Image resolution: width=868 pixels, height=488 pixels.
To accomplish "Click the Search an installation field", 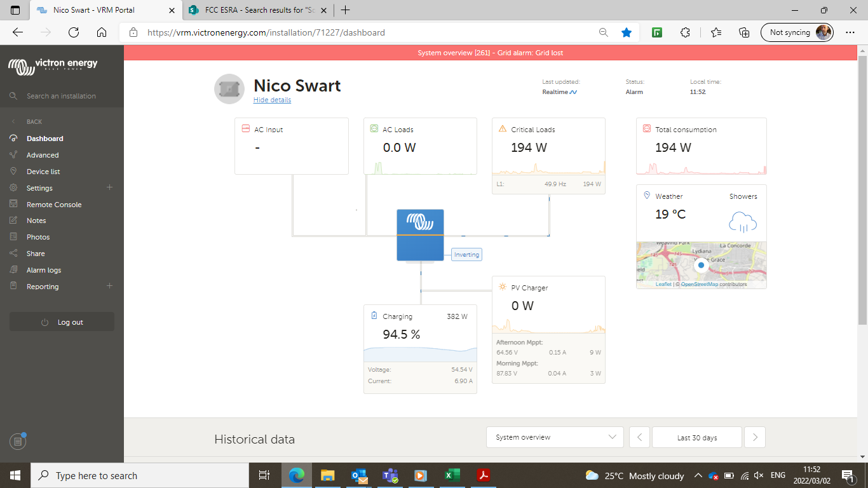I will point(62,96).
